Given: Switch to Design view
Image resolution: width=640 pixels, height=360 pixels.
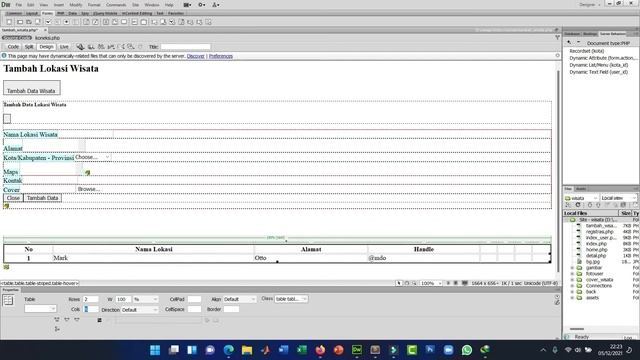Looking at the screenshot, I should point(46,47).
